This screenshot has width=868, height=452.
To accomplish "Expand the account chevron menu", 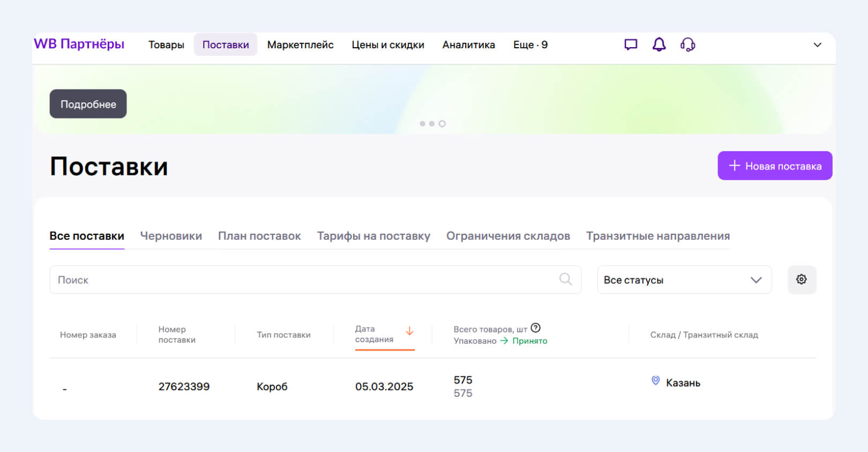I will coord(817,45).
